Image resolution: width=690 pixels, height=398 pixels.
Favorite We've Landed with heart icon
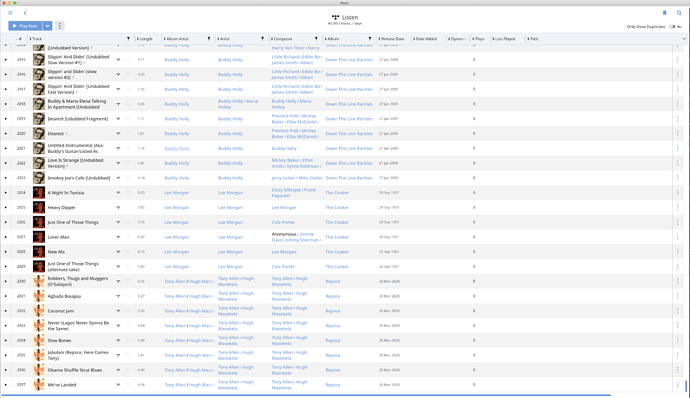point(128,385)
